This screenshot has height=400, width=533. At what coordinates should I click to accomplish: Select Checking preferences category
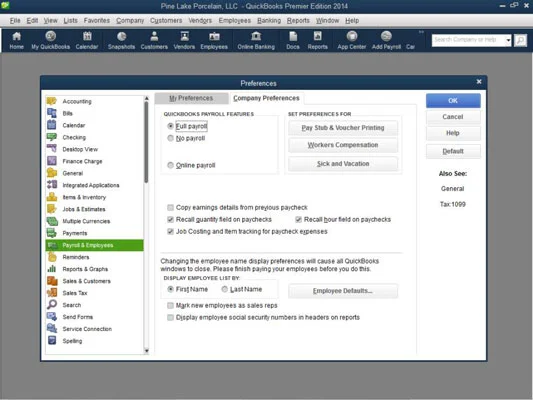[94, 137]
